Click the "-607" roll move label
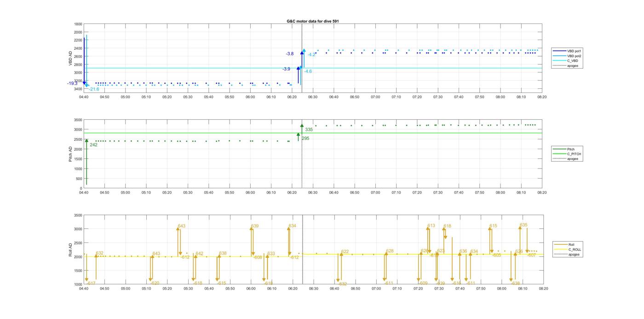Screen dimensions: 644x319 click(x=531, y=255)
